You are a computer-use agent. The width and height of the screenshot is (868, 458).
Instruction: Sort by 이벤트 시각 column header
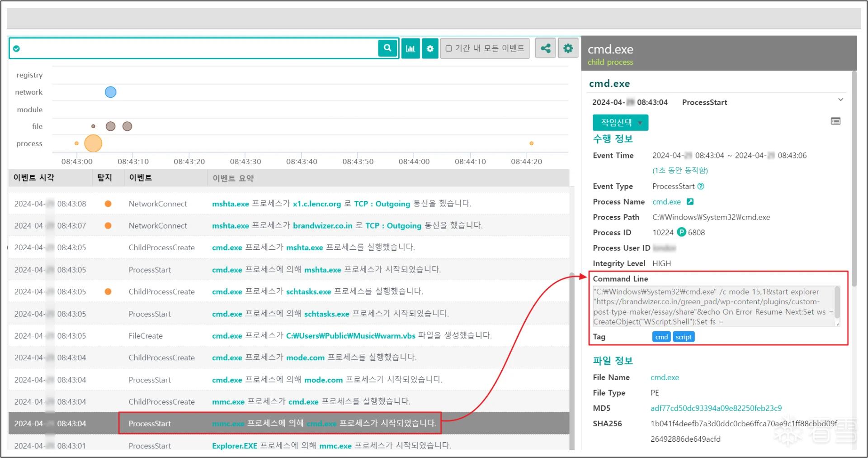34,178
